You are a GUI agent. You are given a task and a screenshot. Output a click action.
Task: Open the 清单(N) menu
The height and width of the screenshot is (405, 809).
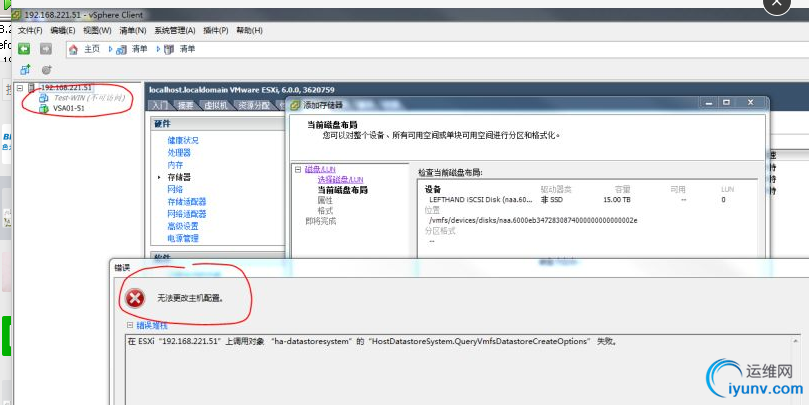pyautogui.click(x=133, y=30)
